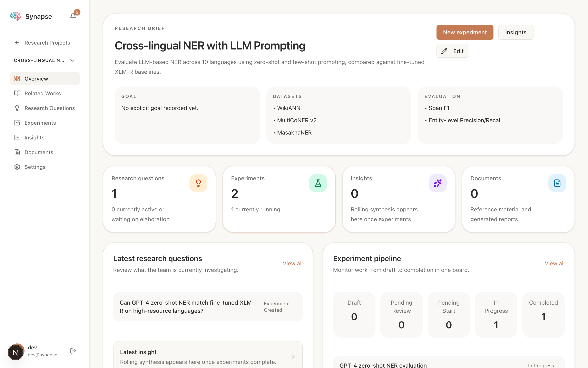588x368 pixels.
Task: Select the Draft pipeline stage tile
Action: click(x=354, y=315)
